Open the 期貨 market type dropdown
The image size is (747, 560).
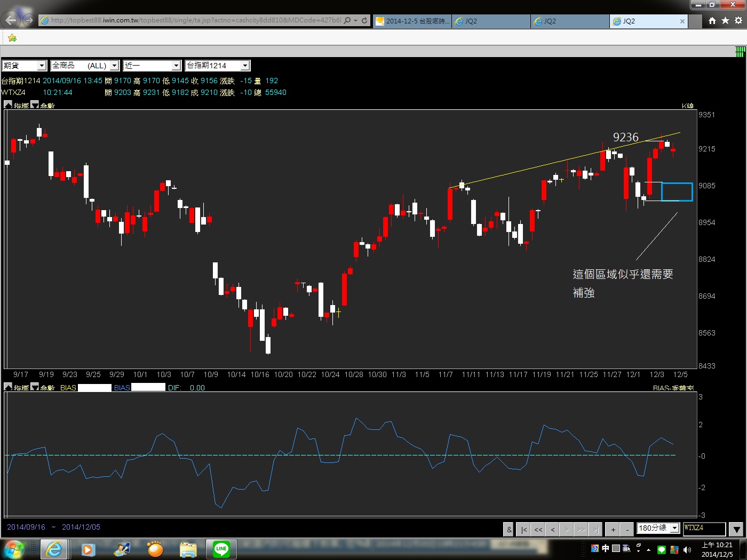[25, 66]
